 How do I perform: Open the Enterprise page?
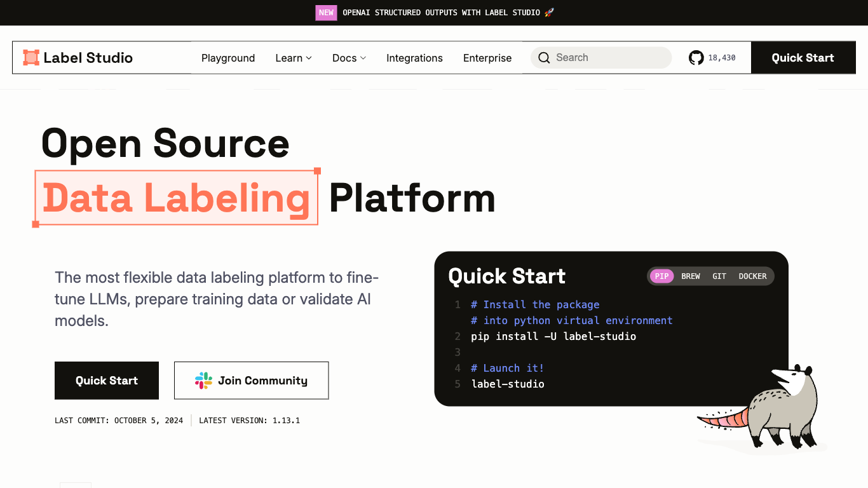[487, 58]
